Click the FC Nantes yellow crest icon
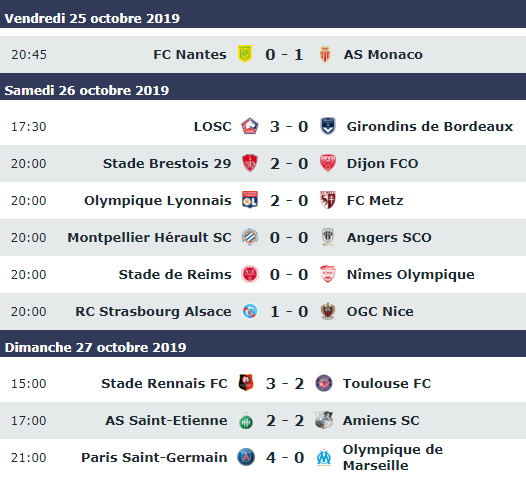The height and width of the screenshot is (480, 526). [x=245, y=54]
